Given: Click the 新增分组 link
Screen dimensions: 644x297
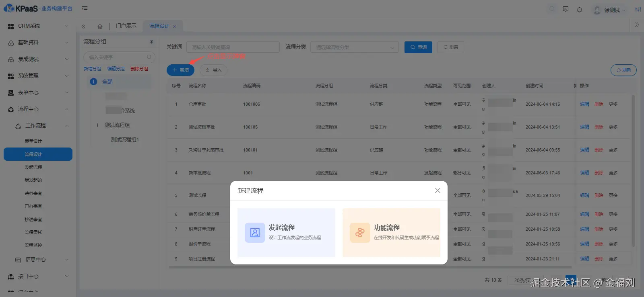Looking at the screenshot, I should tap(92, 69).
